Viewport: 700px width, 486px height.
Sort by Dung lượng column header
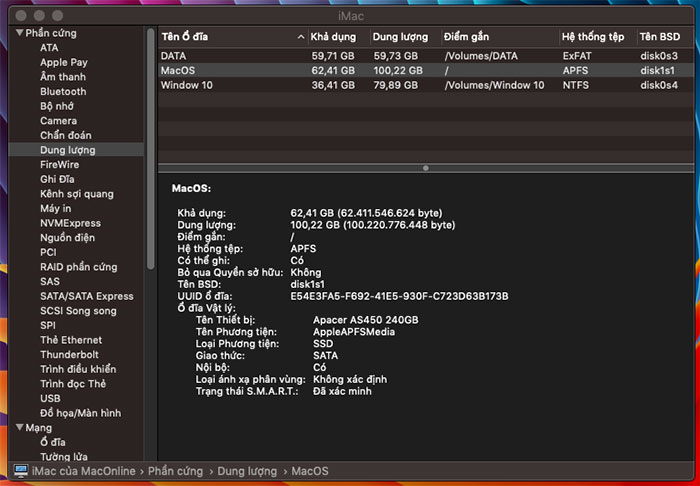click(400, 37)
